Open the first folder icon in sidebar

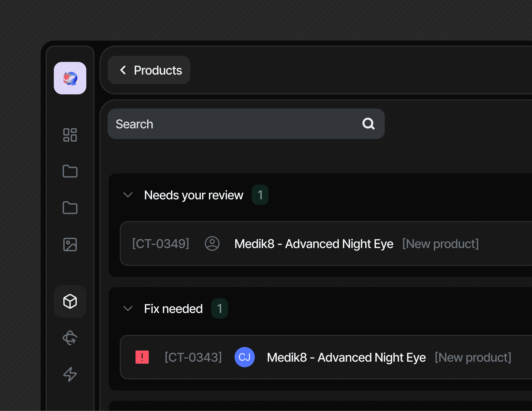pos(70,171)
